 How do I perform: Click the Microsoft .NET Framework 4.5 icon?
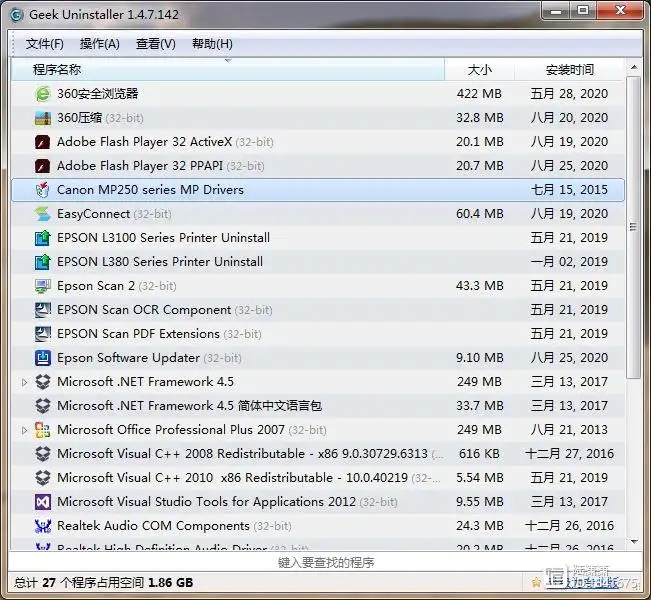point(42,382)
